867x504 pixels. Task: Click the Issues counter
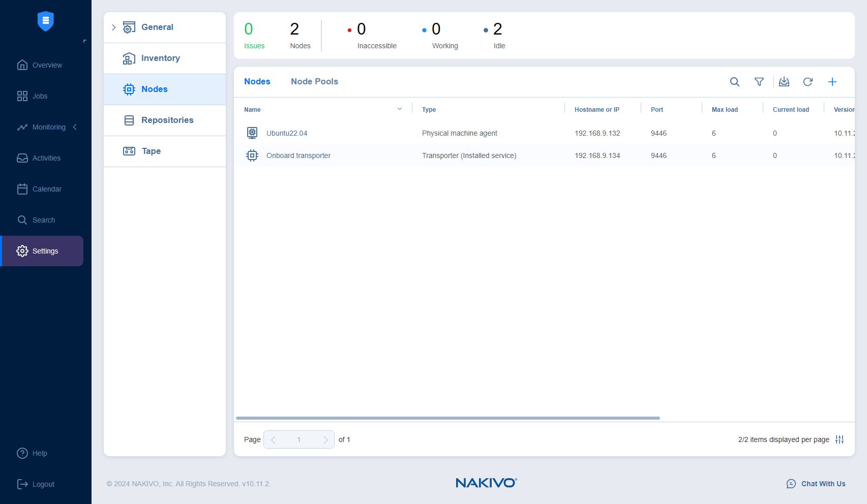(254, 36)
